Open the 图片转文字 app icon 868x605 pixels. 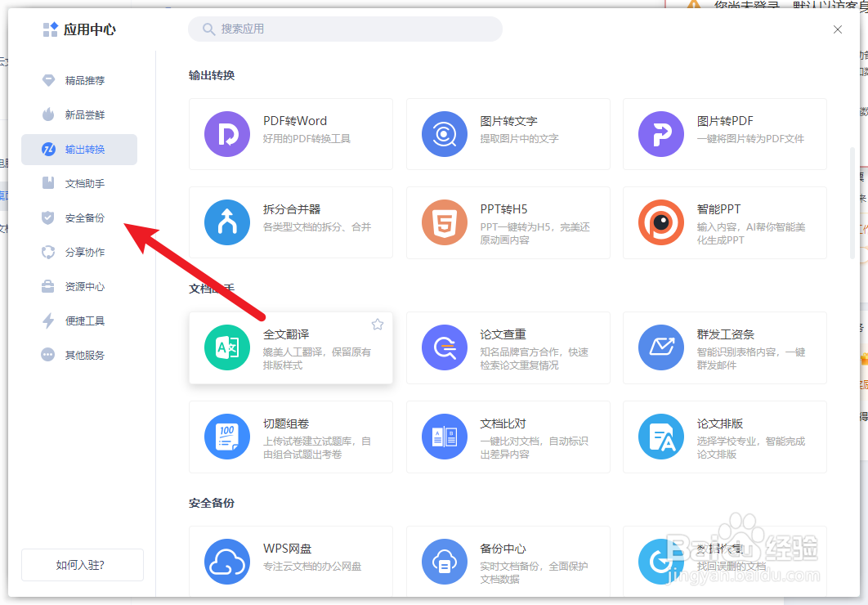coord(444,134)
